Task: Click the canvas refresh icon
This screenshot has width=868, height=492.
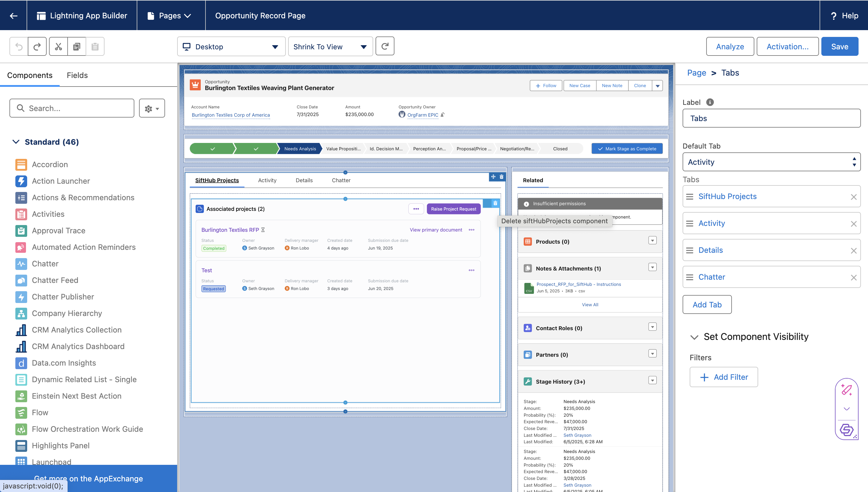Action: (x=385, y=46)
